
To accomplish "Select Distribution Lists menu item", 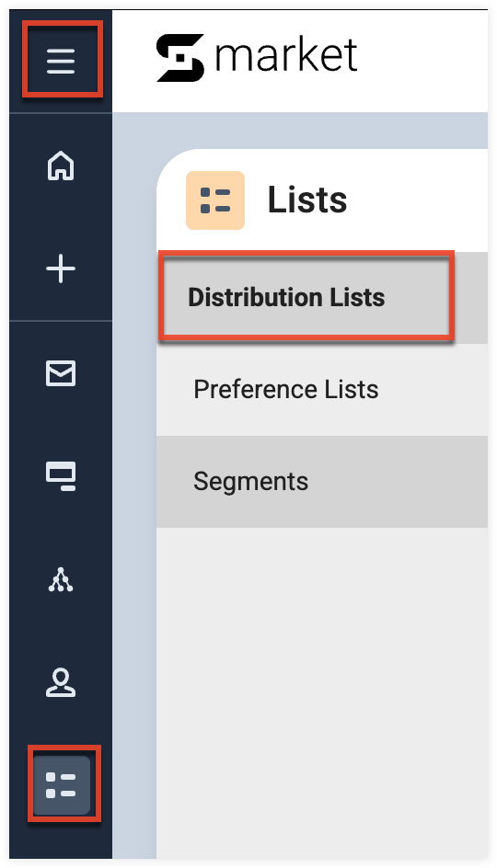I will click(322, 297).
